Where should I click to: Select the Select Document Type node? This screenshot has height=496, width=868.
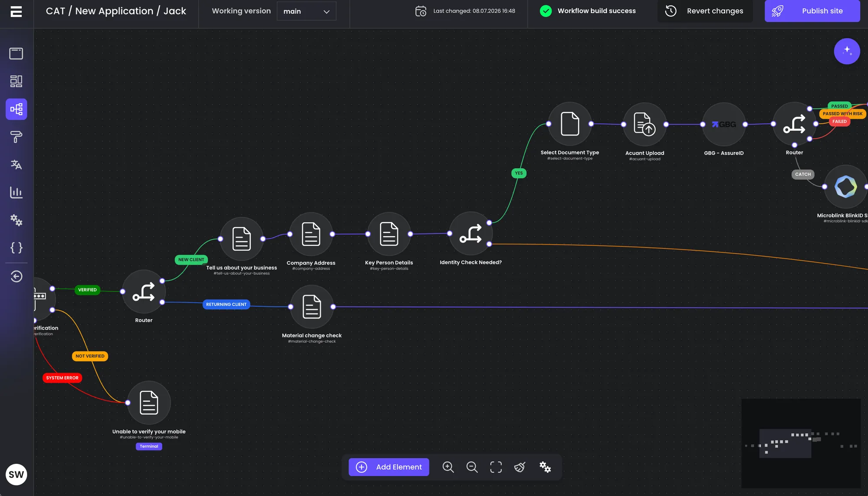(570, 124)
